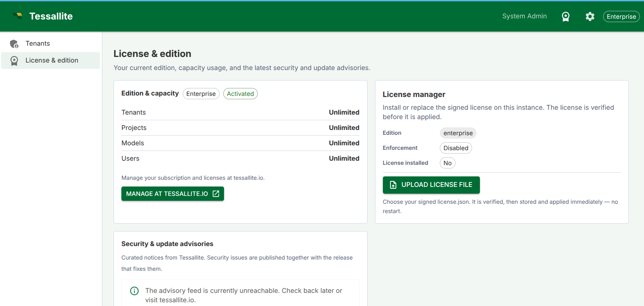644x306 pixels.
Task: Click the System Admin label
Action: pyautogui.click(x=524, y=16)
